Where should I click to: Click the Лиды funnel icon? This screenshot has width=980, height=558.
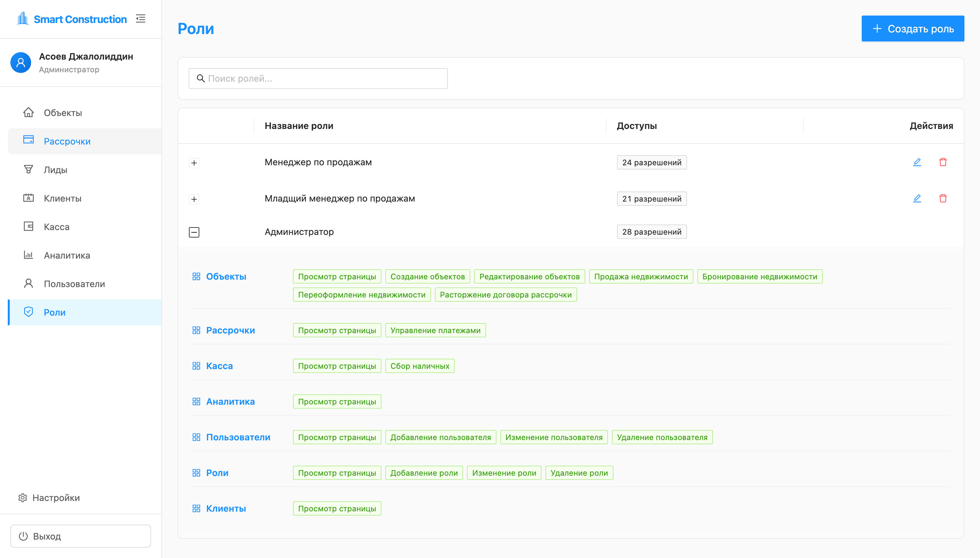click(x=29, y=169)
